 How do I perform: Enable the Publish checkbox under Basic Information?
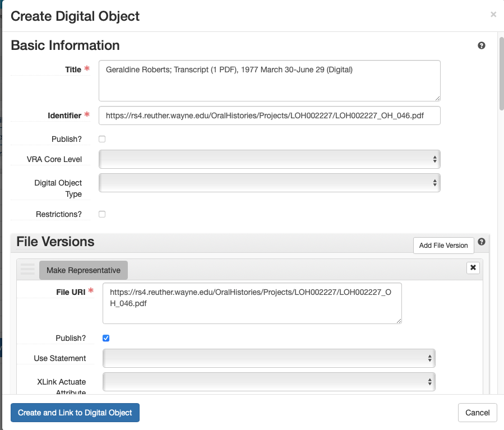click(101, 138)
